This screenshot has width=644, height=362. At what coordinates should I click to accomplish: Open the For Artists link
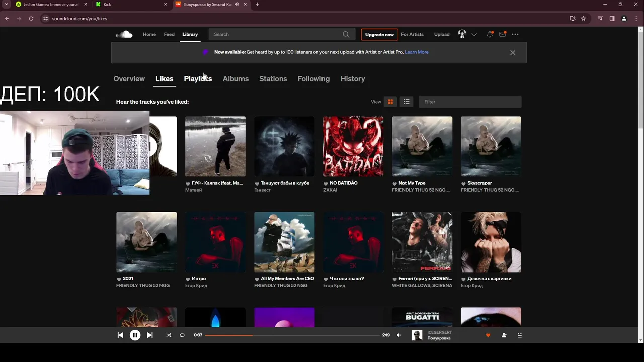pyautogui.click(x=412, y=34)
